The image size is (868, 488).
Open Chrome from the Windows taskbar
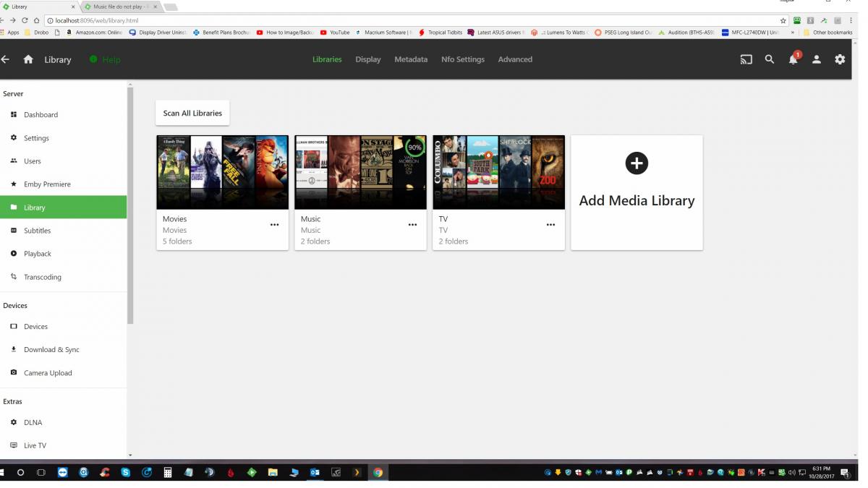(378, 473)
